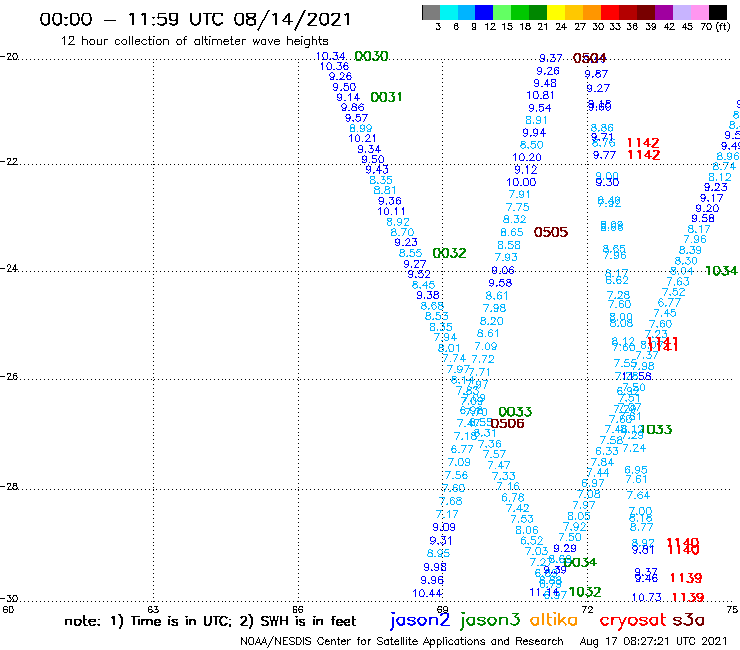Click the NOAA/NESDIS Center credit line
This screenshot has width=740, height=650.
pyautogui.click(x=402, y=642)
